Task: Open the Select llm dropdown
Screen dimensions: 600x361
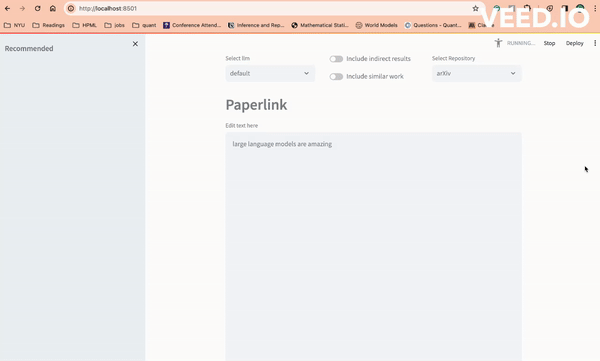Action: (x=270, y=73)
